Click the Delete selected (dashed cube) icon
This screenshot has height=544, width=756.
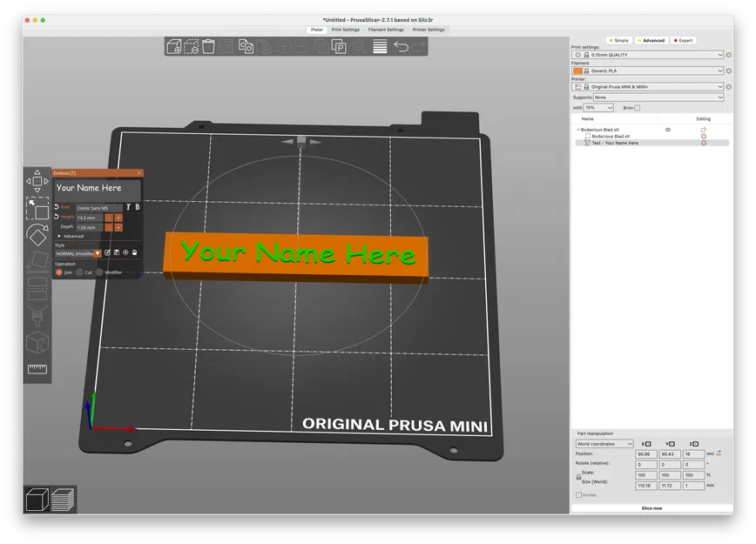pos(192,47)
